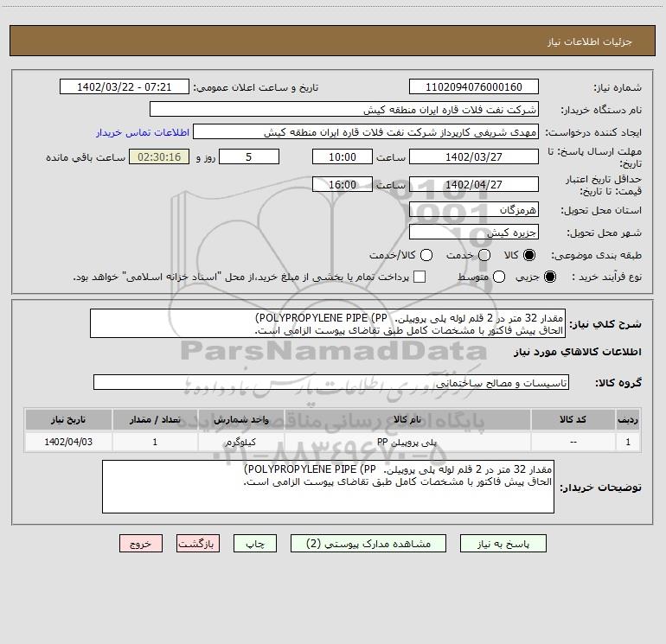
Task: Click the خروج exit button
Action: click(141, 544)
